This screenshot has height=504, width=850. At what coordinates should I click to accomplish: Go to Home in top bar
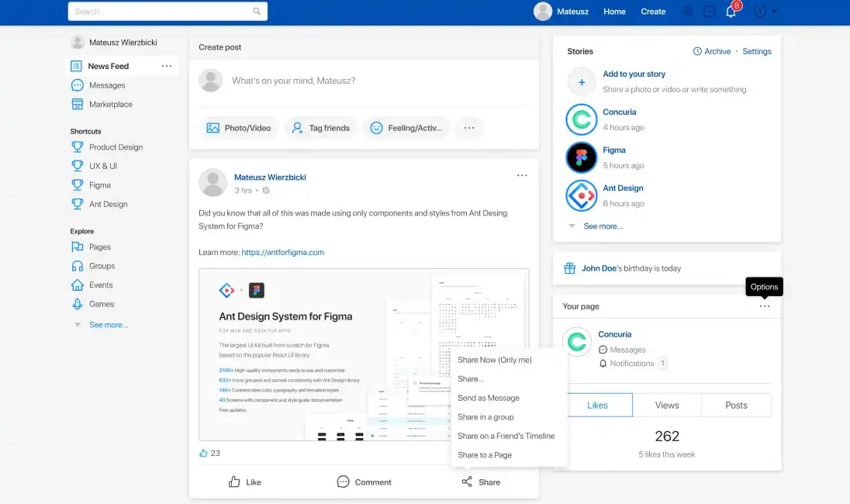[614, 12]
